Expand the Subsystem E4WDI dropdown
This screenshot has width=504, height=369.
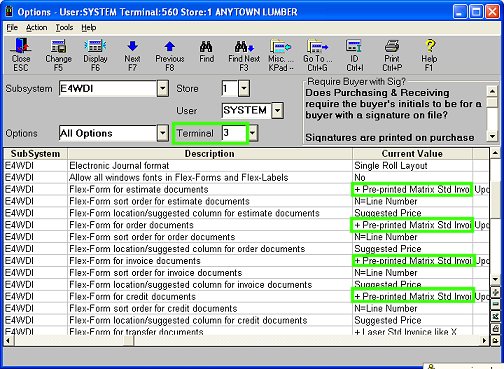(163, 89)
